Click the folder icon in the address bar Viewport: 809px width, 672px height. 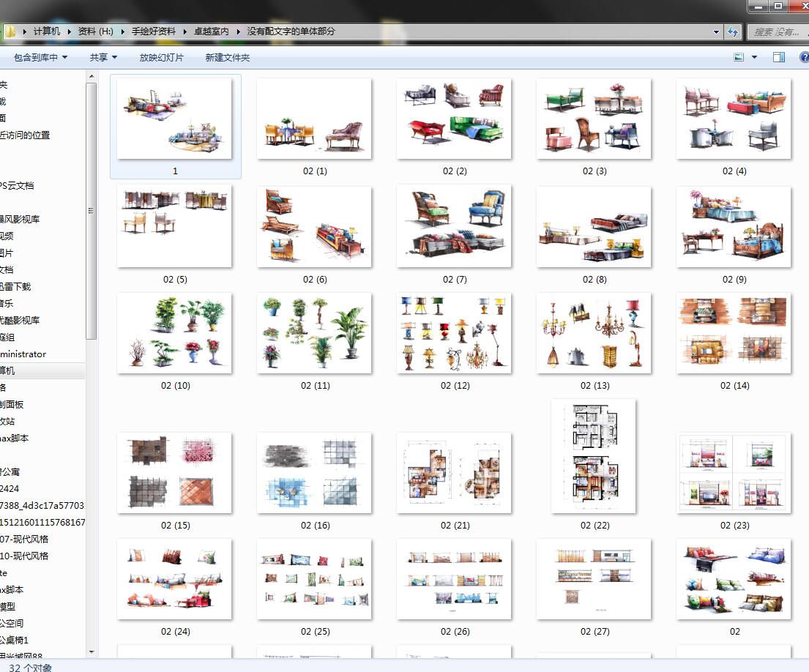(10, 31)
